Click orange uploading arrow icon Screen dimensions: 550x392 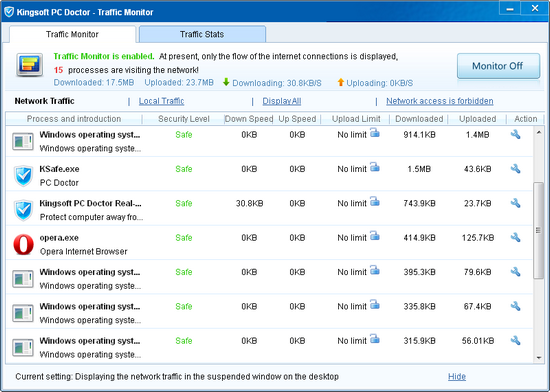[x=341, y=82]
